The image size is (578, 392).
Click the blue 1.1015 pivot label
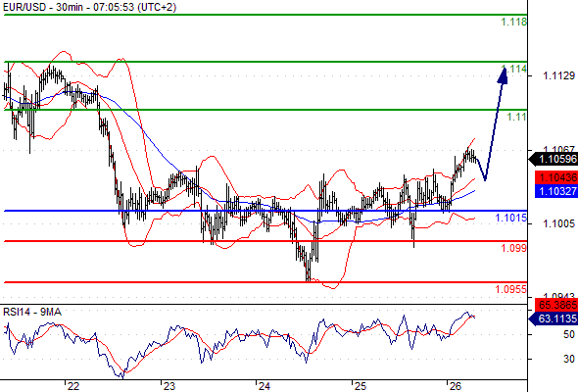[511, 218]
